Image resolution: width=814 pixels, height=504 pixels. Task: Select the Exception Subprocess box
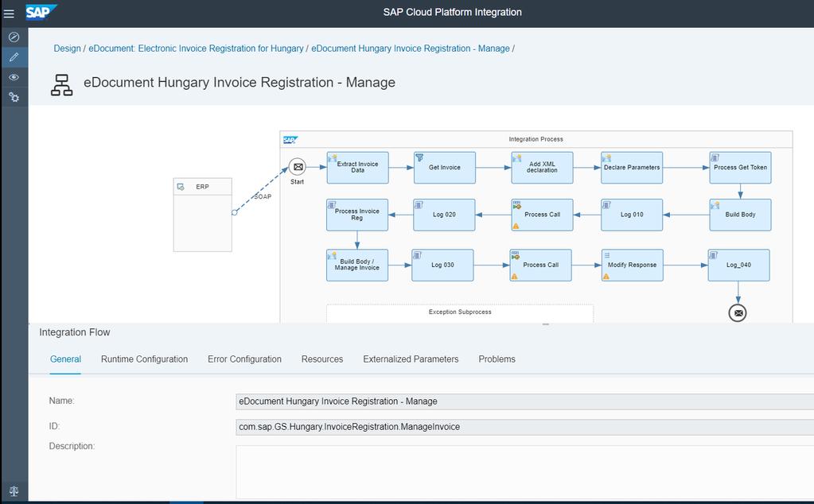[x=460, y=314]
